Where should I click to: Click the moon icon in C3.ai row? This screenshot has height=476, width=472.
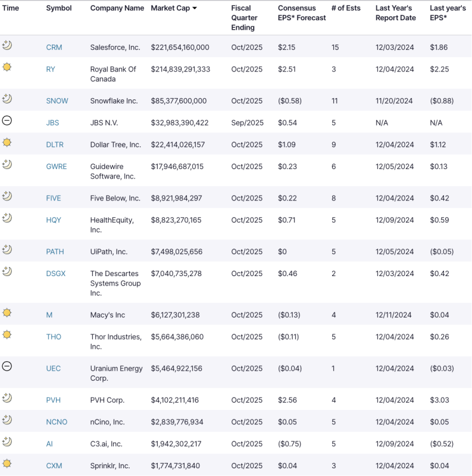click(7, 442)
